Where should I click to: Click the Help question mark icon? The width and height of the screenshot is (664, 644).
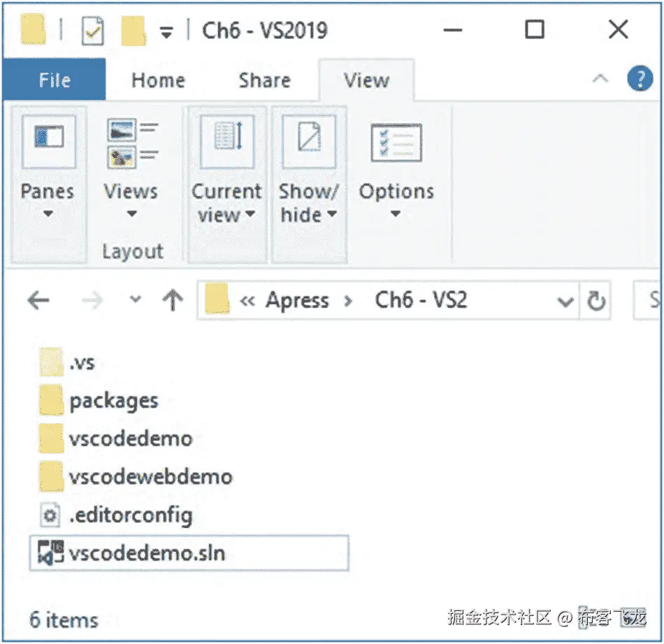[640, 79]
